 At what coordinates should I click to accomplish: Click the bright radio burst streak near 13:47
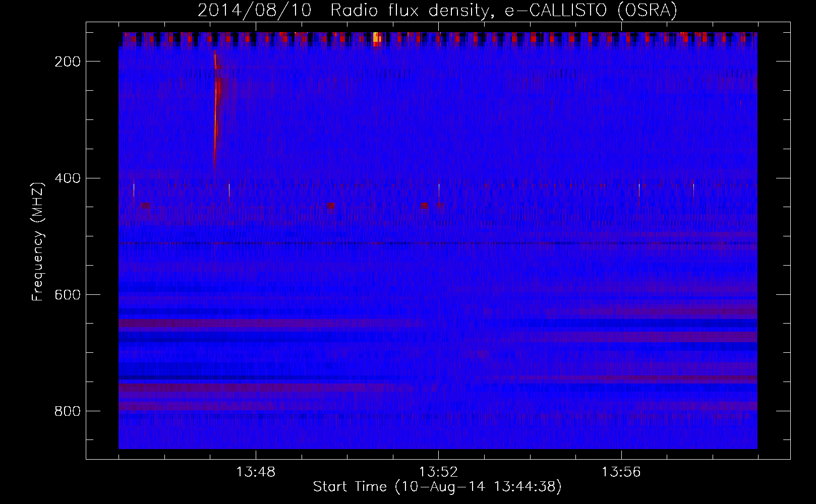coord(216,109)
